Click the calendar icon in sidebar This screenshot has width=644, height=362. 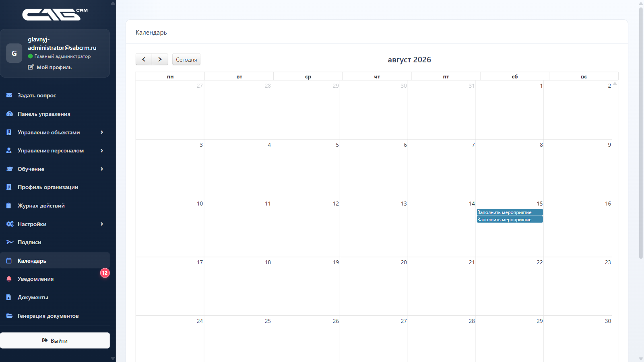pyautogui.click(x=9, y=261)
